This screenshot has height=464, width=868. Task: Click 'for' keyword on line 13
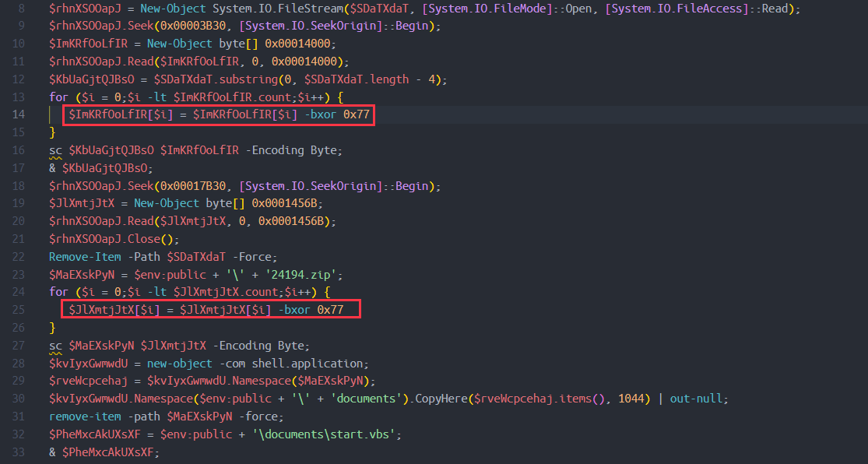tap(58, 97)
